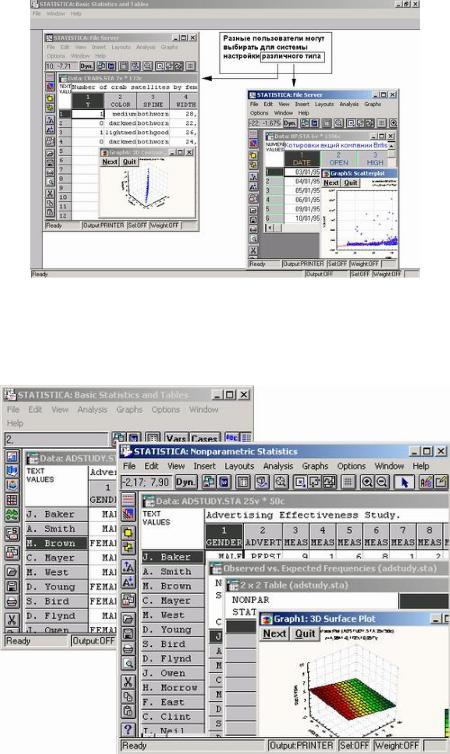Screen dimensions: 450x754
Task: Open Graphs menu in Nonparametric Statistics window
Action: click(315, 466)
